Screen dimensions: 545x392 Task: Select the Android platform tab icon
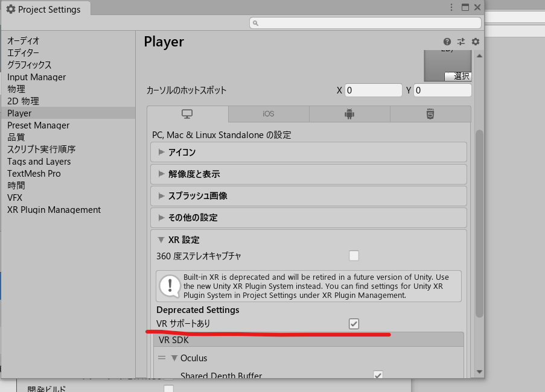349,114
